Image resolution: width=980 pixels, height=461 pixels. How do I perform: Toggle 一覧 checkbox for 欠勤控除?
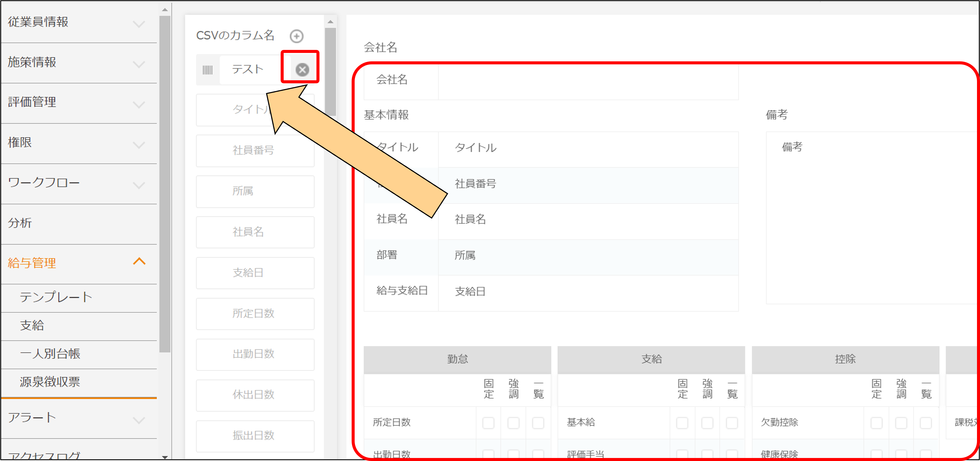(926, 423)
